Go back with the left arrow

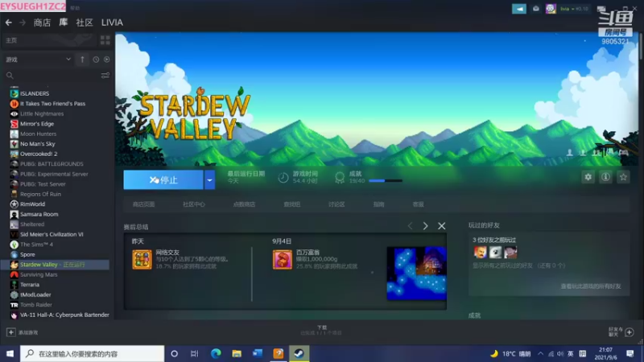tap(8, 23)
